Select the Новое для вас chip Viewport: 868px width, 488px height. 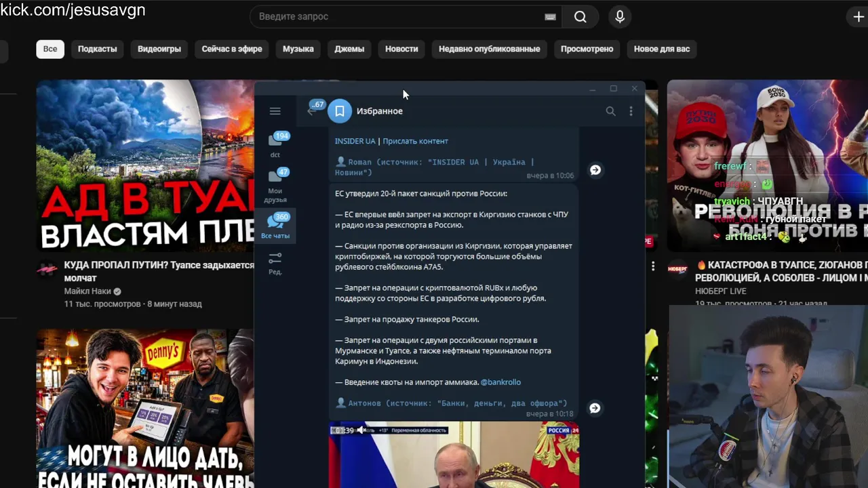662,49
